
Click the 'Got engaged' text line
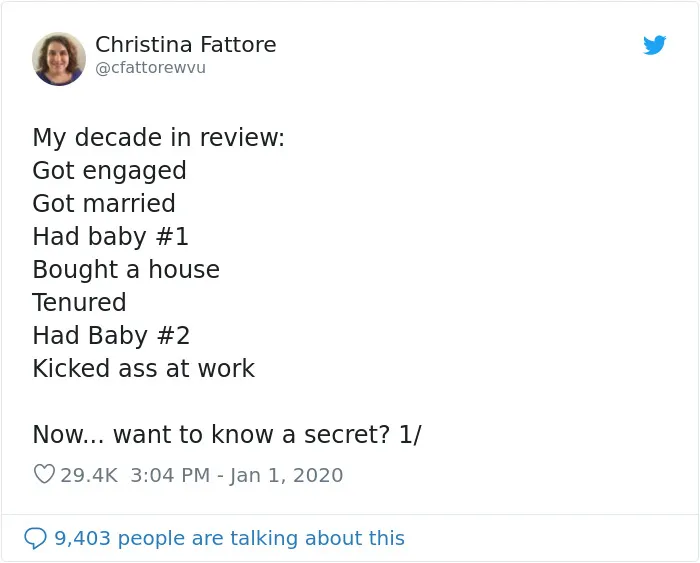[x=109, y=171]
